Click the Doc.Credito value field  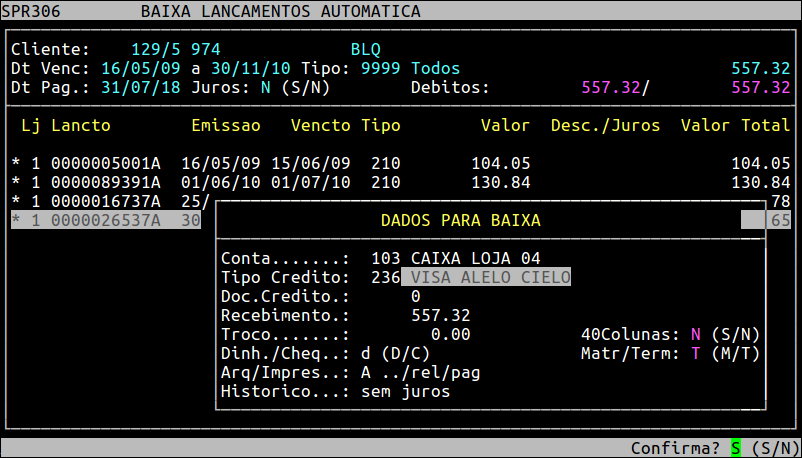(x=415, y=296)
